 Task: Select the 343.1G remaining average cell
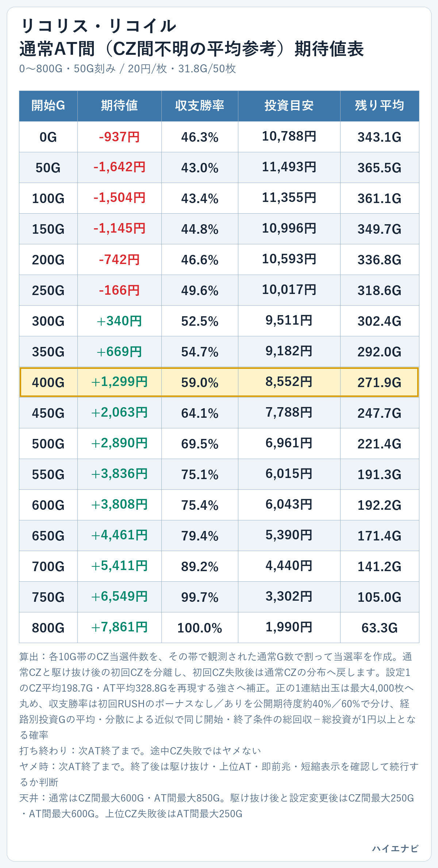click(380, 137)
